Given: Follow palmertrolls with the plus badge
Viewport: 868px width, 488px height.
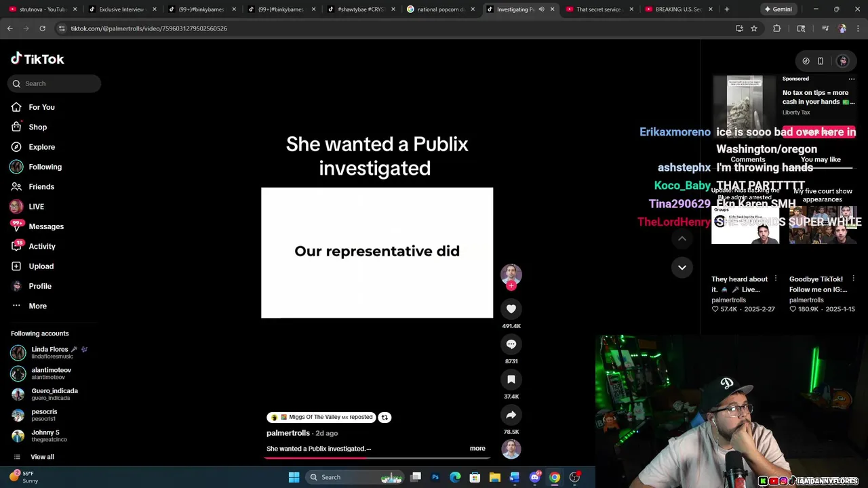Looking at the screenshot, I should tap(511, 286).
